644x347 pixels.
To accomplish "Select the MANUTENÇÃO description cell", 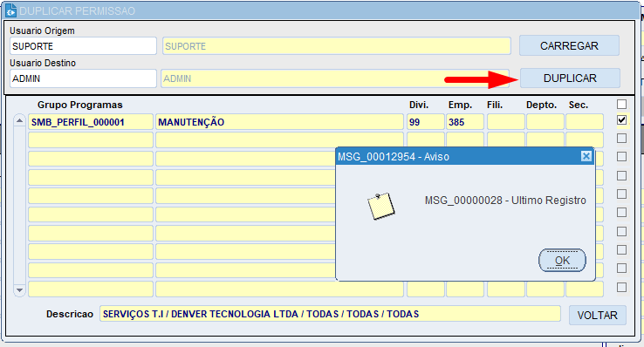I will [x=280, y=122].
